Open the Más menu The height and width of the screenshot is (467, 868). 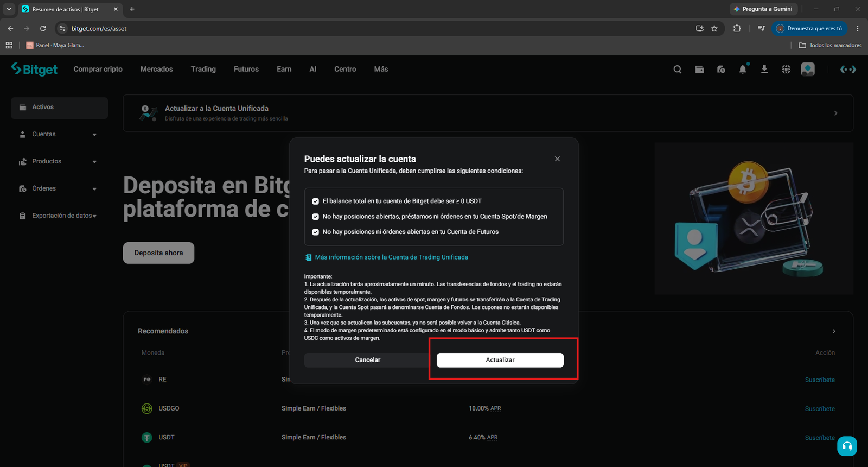pos(381,69)
